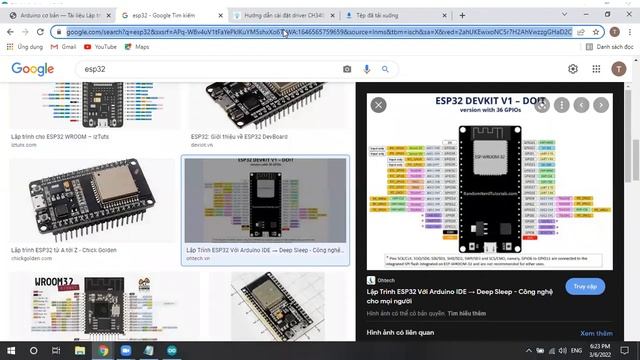This screenshot has width=640, height=360.
Task: Go back with the browser back arrow
Action: pos(10,32)
